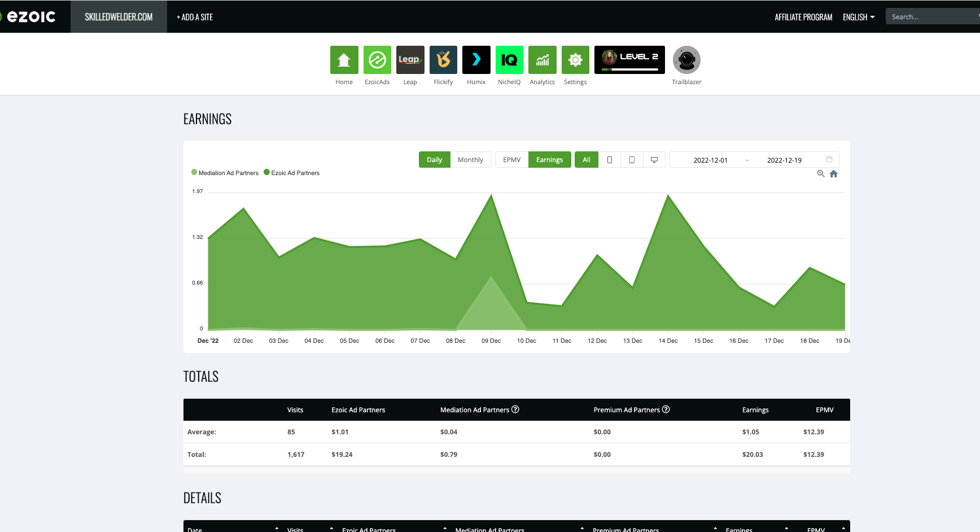Select the Total row label
980x532 pixels.
(196, 455)
